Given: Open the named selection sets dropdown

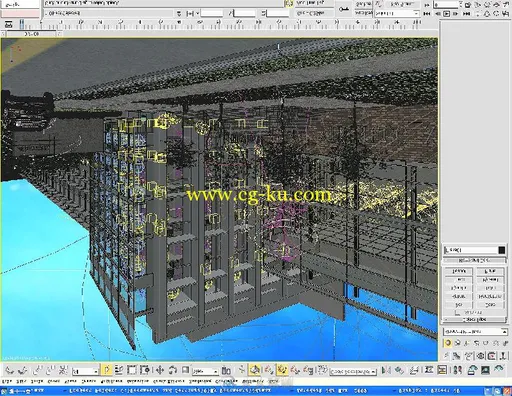Looking at the screenshot, I should (353, 371).
